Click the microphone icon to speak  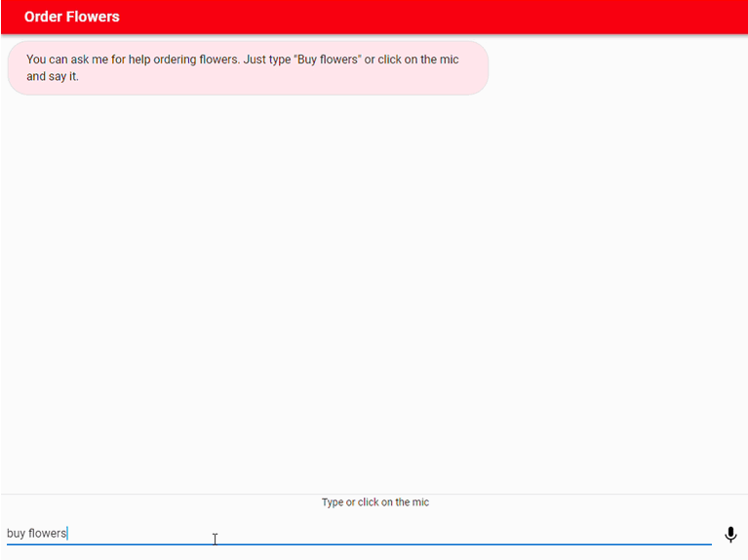[730, 535]
